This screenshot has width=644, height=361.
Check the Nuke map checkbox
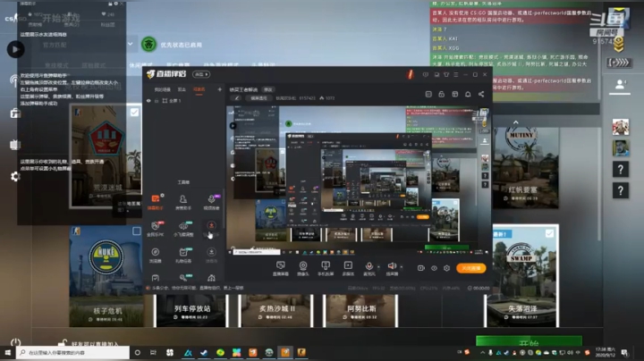tap(136, 231)
